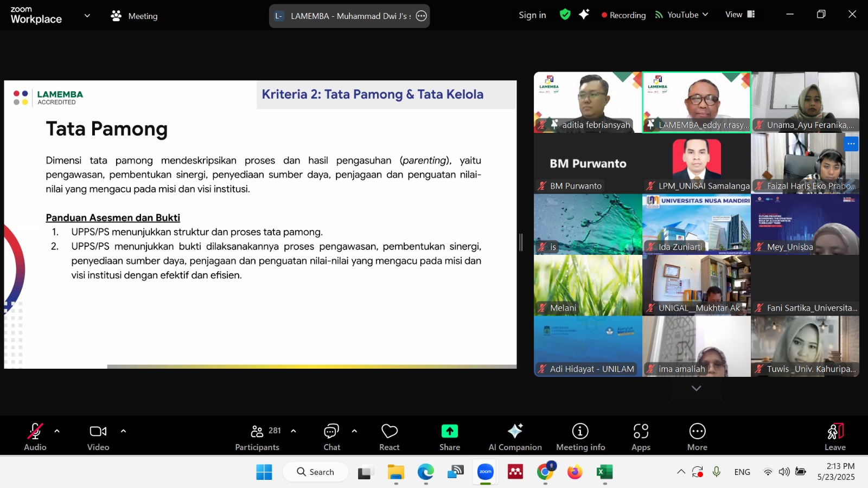Screen dimensions: 868x488
Task: Click the 'Panduan Asesmen dan Bukti' heading
Action: coord(113,217)
